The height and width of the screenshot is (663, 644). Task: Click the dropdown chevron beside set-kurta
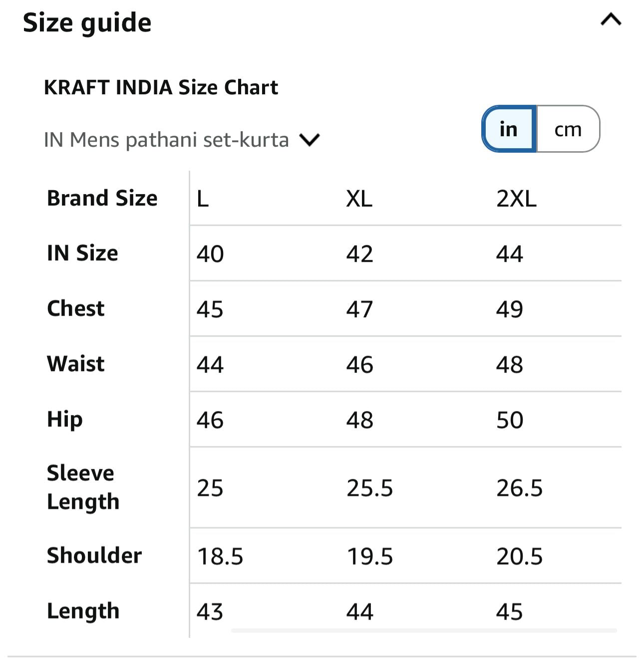(310, 140)
